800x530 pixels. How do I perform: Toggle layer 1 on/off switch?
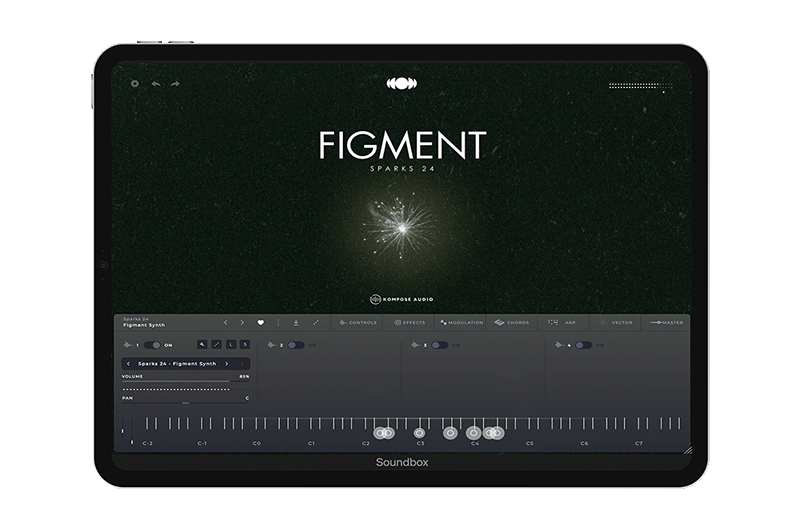pyautogui.click(x=152, y=345)
